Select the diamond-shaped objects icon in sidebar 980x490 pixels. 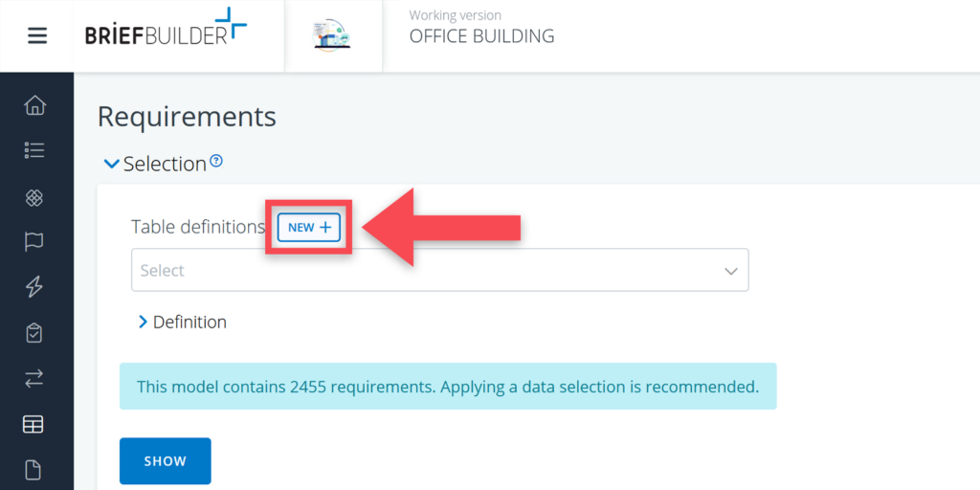coord(35,197)
